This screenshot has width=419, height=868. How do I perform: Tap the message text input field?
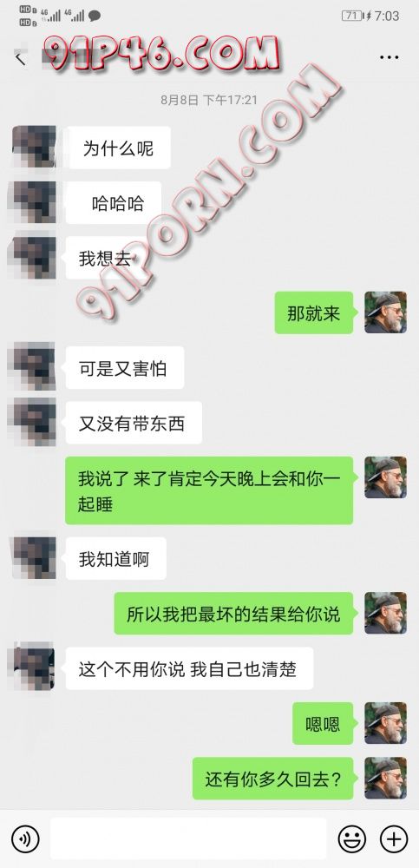[x=189, y=838]
